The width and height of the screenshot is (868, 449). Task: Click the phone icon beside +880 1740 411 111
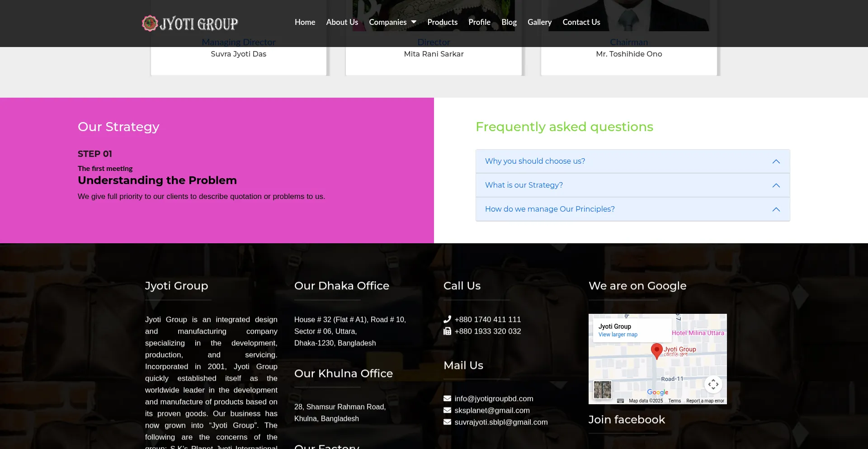pyautogui.click(x=447, y=319)
